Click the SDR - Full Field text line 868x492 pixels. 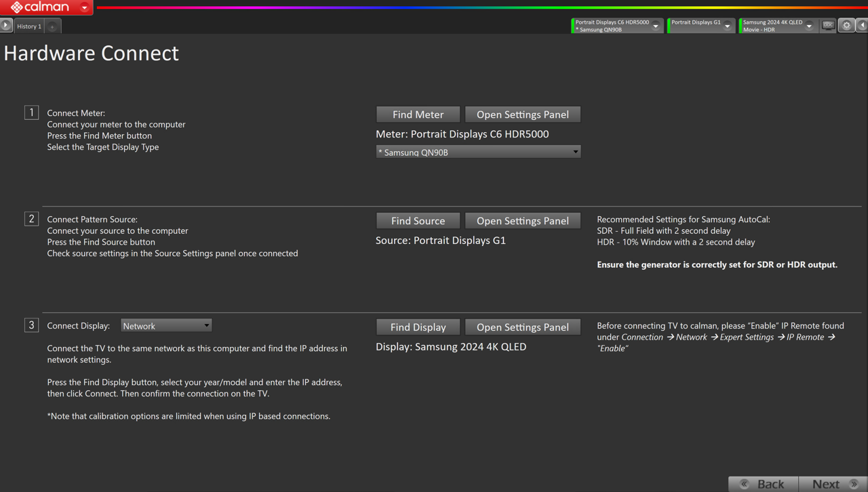(664, 231)
